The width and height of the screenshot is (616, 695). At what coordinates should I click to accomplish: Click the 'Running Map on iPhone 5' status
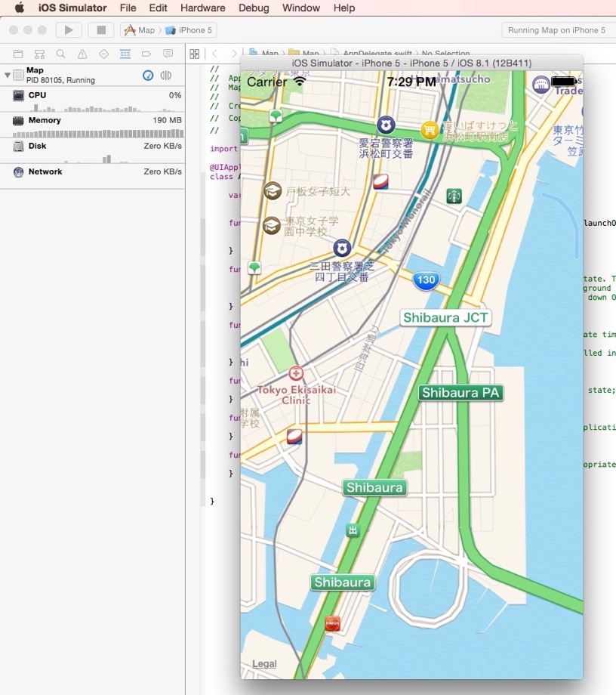click(x=556, y=30)
